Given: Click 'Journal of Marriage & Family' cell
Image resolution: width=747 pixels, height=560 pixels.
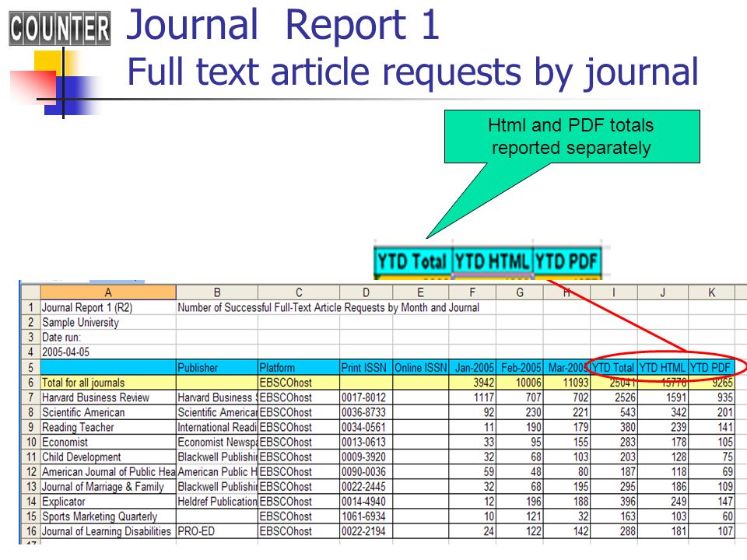Looking at the screenshot, I should (x=108, y=486).
